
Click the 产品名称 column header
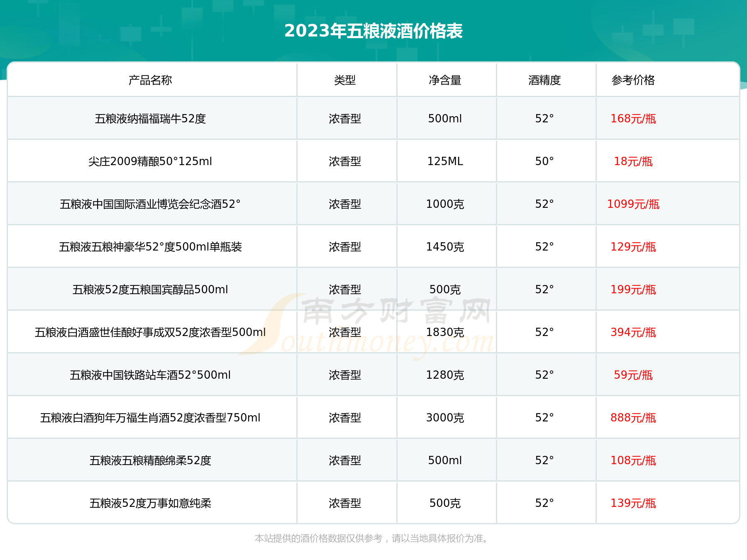tap(150, 80)
